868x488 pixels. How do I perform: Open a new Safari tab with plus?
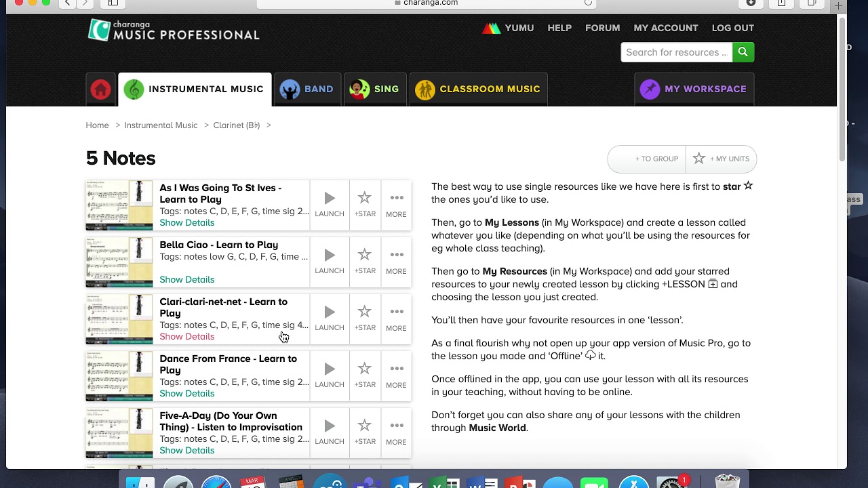click(839, 5)
